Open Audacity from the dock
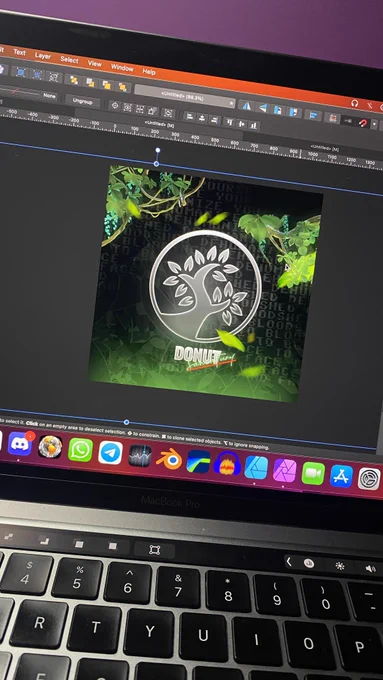 227,464
